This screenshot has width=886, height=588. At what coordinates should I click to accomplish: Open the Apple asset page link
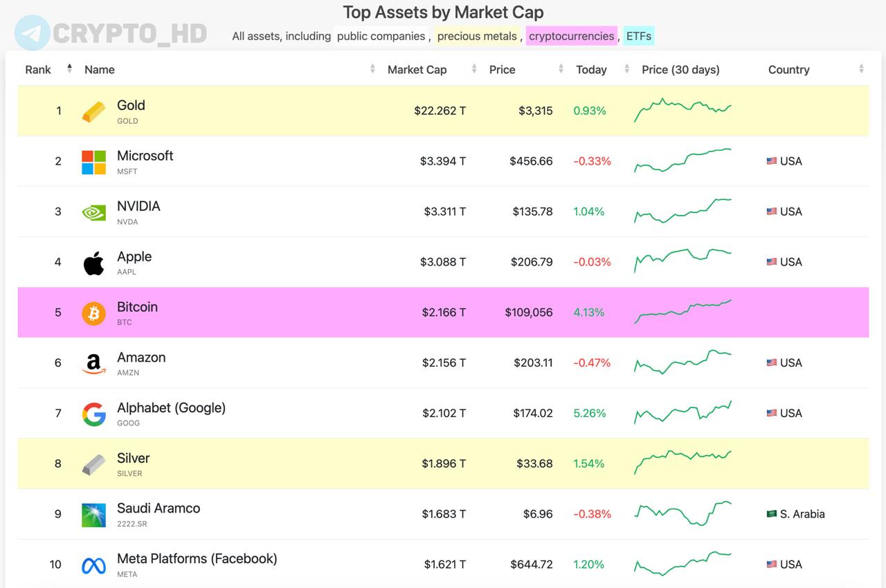(x=134, y=257)
